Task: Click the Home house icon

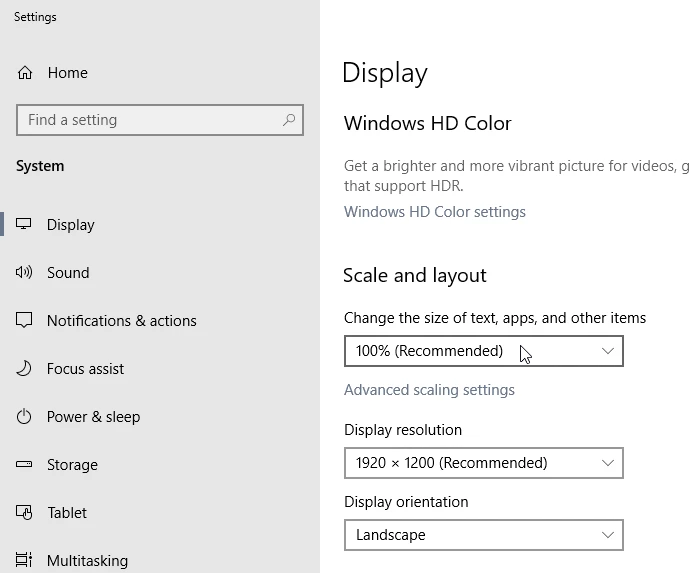Action: [25, 73]
